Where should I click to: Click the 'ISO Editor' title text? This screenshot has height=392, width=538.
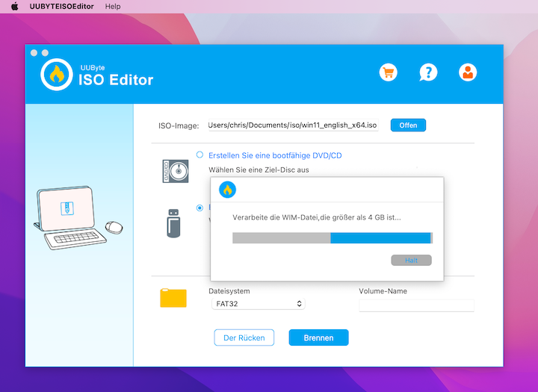coord(116,80)
